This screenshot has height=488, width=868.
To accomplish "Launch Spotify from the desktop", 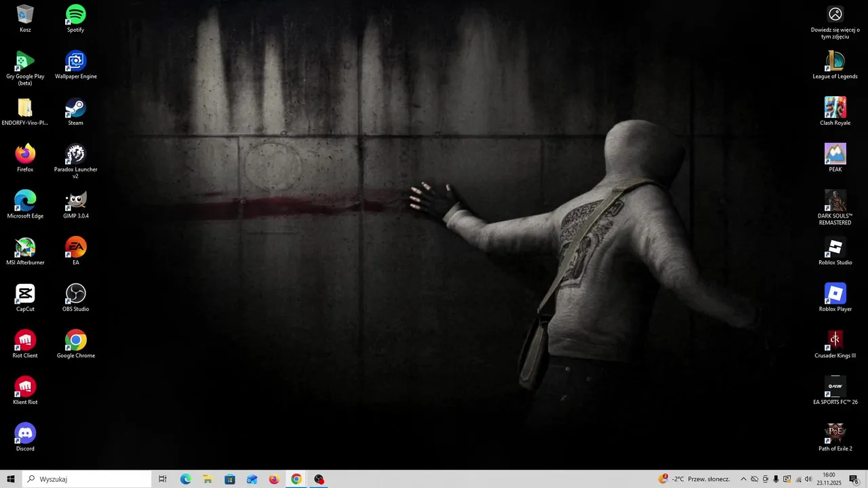I will pyautogui.click(x=75, y=18).
